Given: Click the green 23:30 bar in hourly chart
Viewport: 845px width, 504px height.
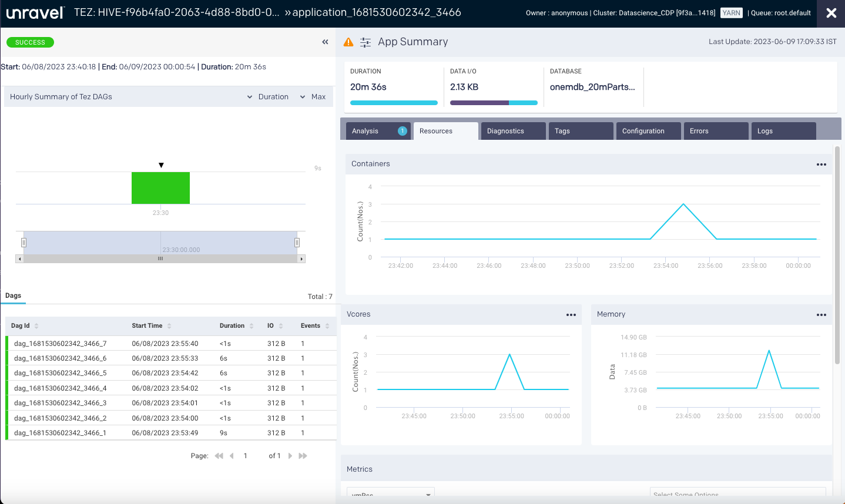Looking at the screenshot, I should 160,188.
